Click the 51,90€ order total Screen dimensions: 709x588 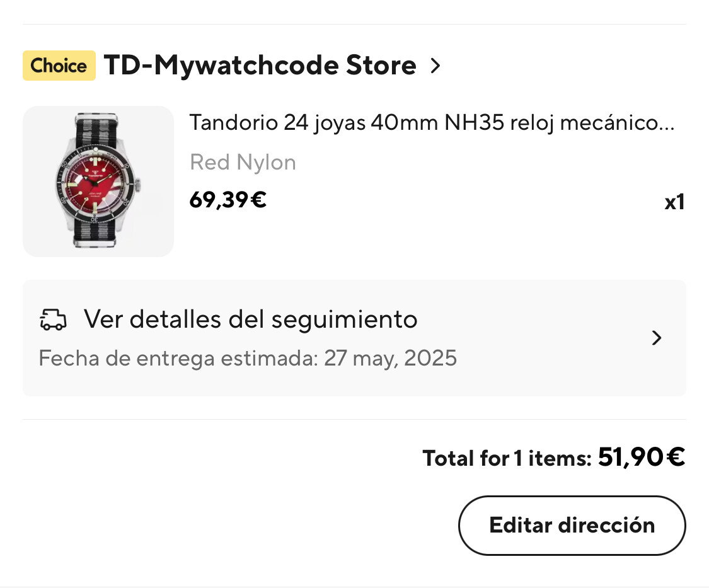tap(641, 457)
